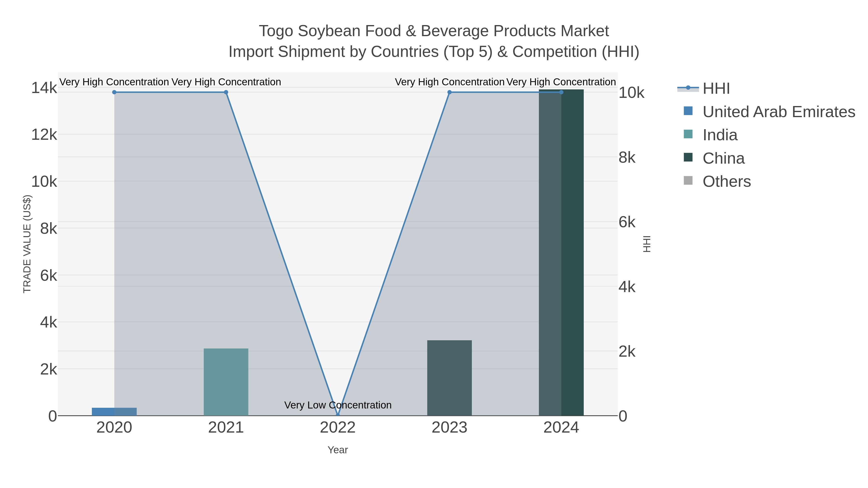Image resolution: width=868 pixels, height=488 pixels.
Task: Click the 14k left axis tick
Action: [x=44, y=88]
